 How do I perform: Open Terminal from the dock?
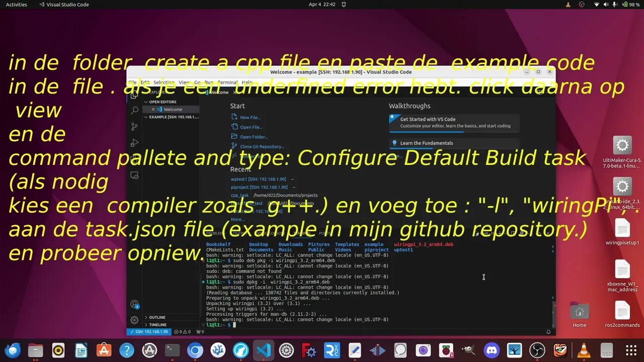click(173, 350)
